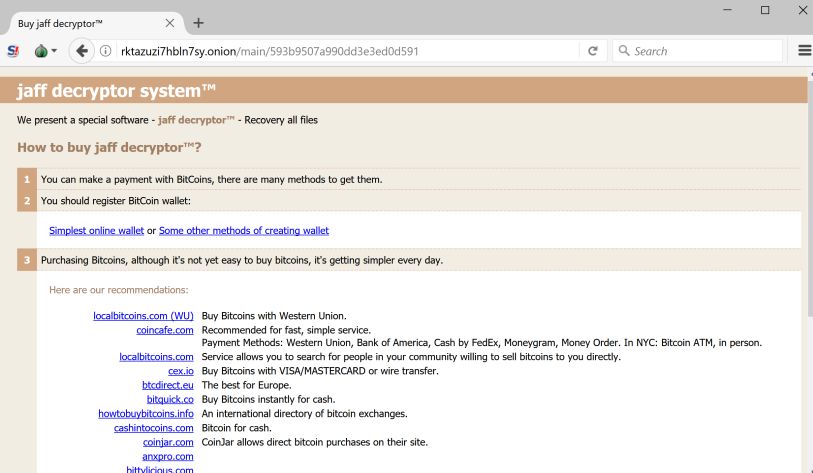Click the back navigation arrow button

pyautogui.click(x=81, y=51)
